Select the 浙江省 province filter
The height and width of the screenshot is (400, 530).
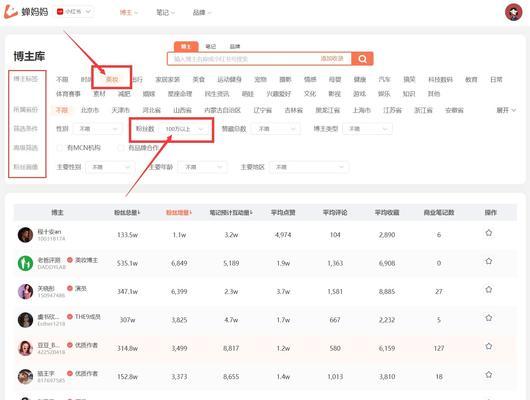pos(423,110)
